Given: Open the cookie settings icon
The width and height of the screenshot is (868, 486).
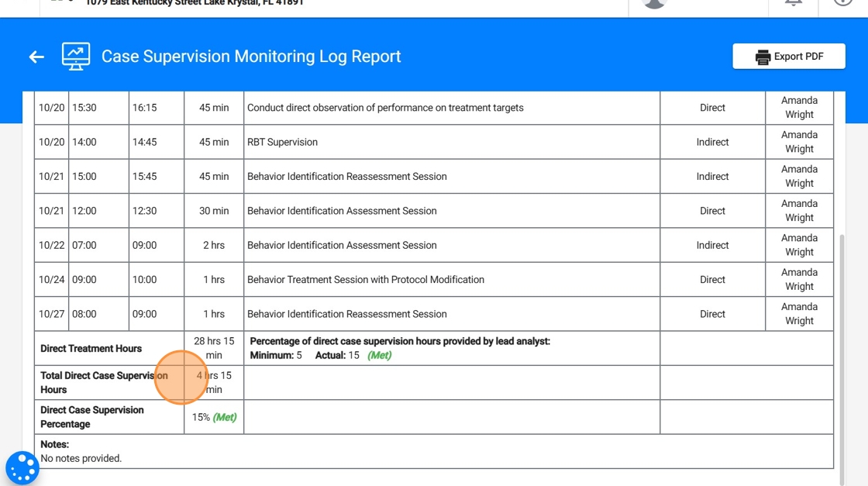Looking at the screenshot, I should [22, 467].
